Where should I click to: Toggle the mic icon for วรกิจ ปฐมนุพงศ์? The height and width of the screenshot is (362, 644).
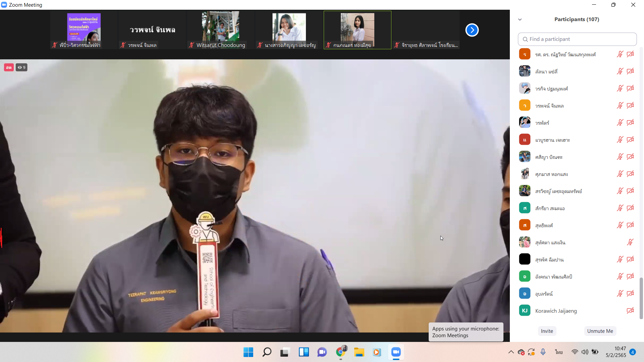tap(620, 88)
